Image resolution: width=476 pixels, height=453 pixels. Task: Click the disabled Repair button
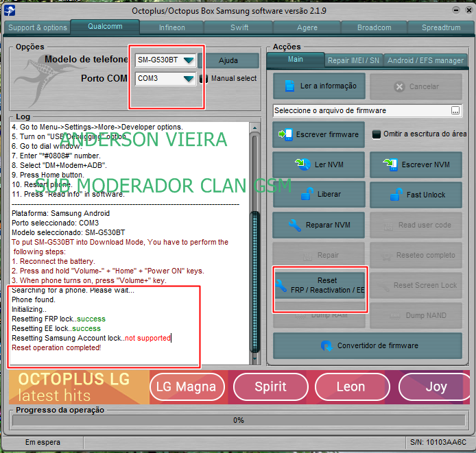tap(319, 255)
